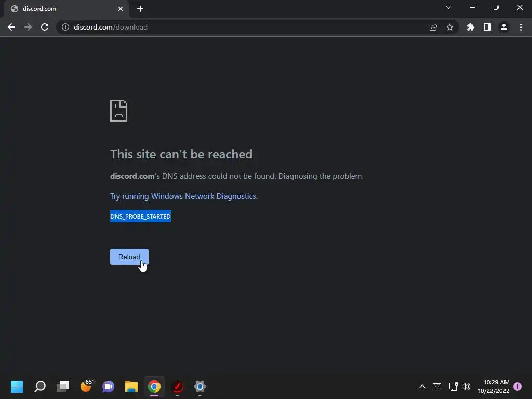Click the highlighted DNS_PROBE_STARTED text
Viewport: 532px width, 399px height.
click(x=140, y=217)
